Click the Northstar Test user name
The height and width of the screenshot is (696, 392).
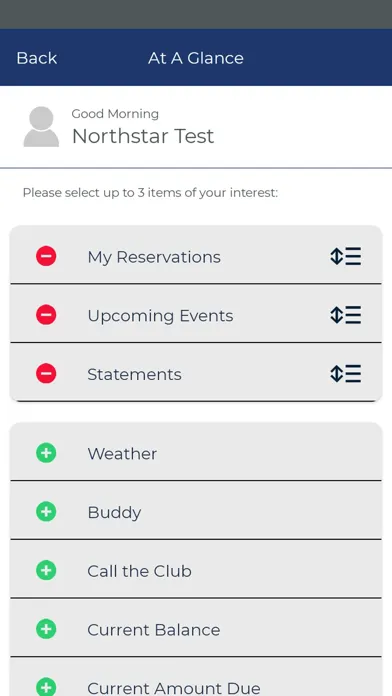pyautogui.click(x=143, y=136)
